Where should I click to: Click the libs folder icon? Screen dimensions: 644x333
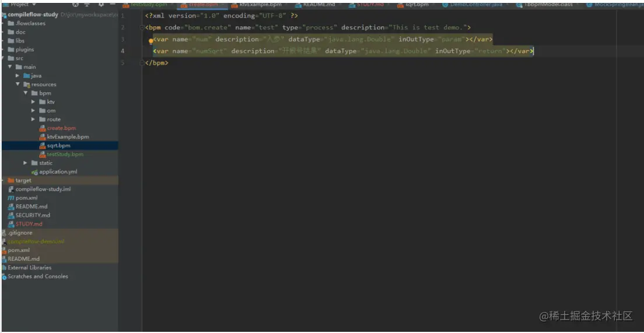(11, 41)
